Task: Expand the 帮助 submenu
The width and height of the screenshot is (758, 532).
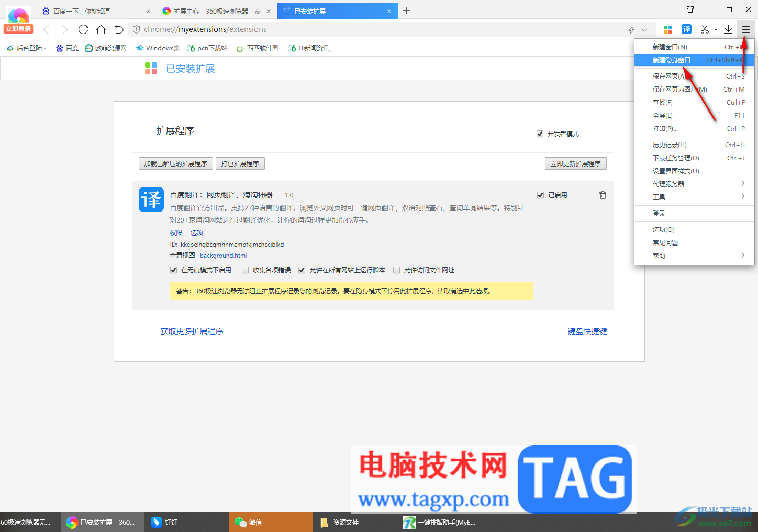Action: pyautogui.click(x=694, y=256)
